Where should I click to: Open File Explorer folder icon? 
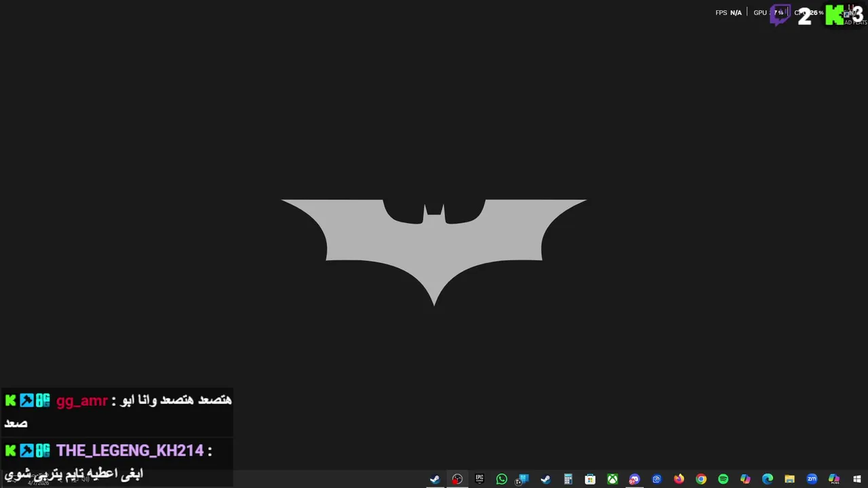click(789, 479)
